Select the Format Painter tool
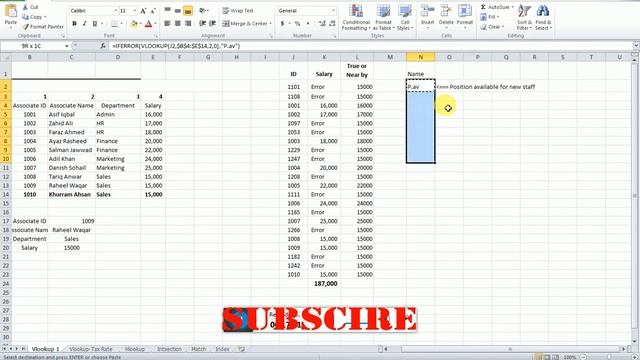Screen dimensions: 640x360 point(43,27)
